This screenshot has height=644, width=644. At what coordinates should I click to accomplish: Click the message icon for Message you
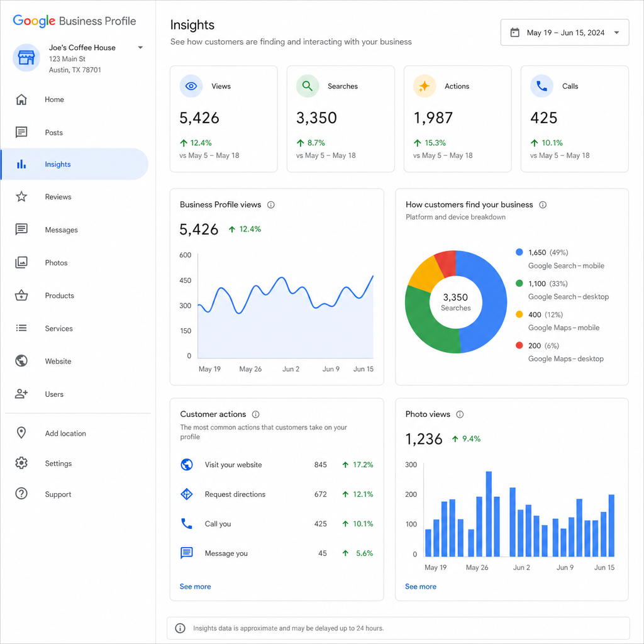tap(187, 553)
